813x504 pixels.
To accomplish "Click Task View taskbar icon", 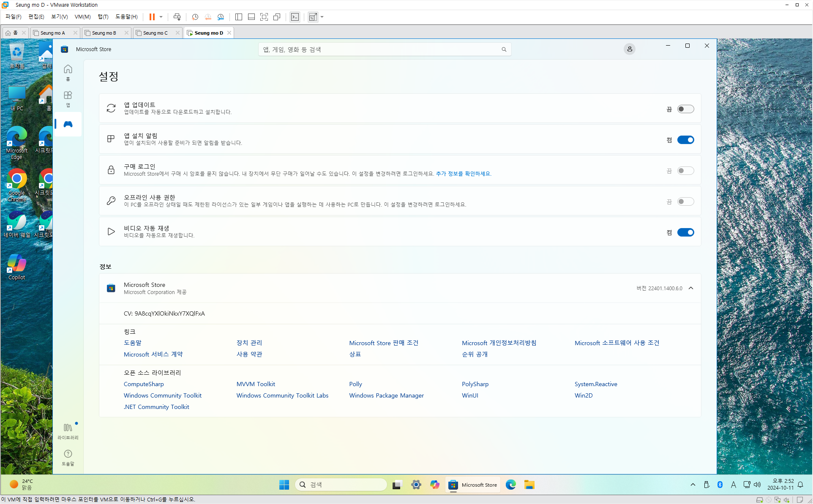I will tap(397, 485).
